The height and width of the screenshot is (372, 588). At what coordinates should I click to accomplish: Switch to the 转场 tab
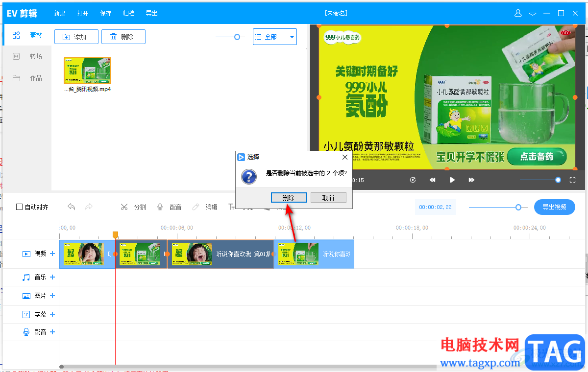(27, 56)
